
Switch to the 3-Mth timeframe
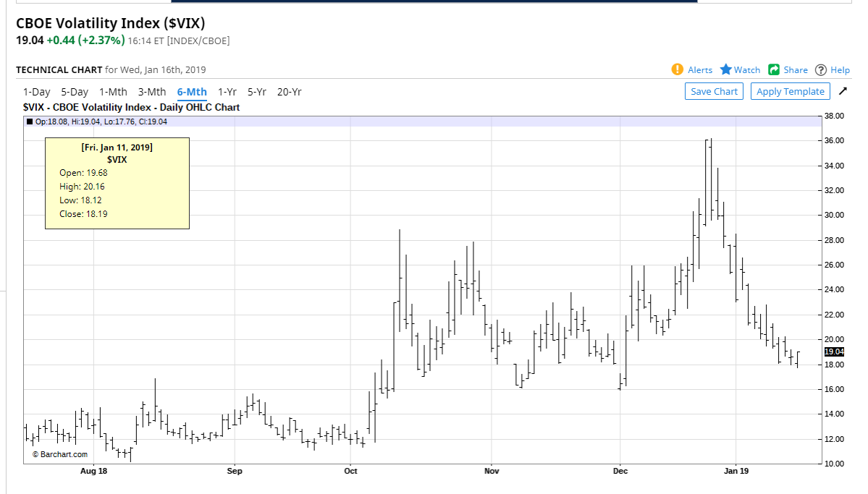point(152,92)
